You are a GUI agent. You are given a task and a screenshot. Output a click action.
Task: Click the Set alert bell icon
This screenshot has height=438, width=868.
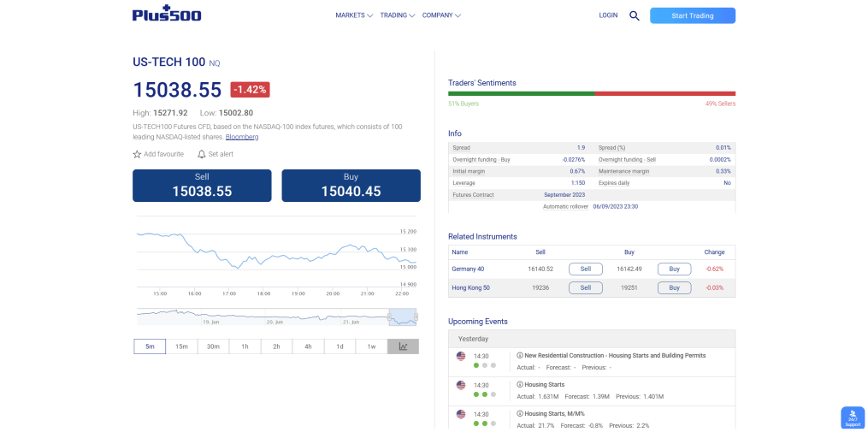pos(202,154)
